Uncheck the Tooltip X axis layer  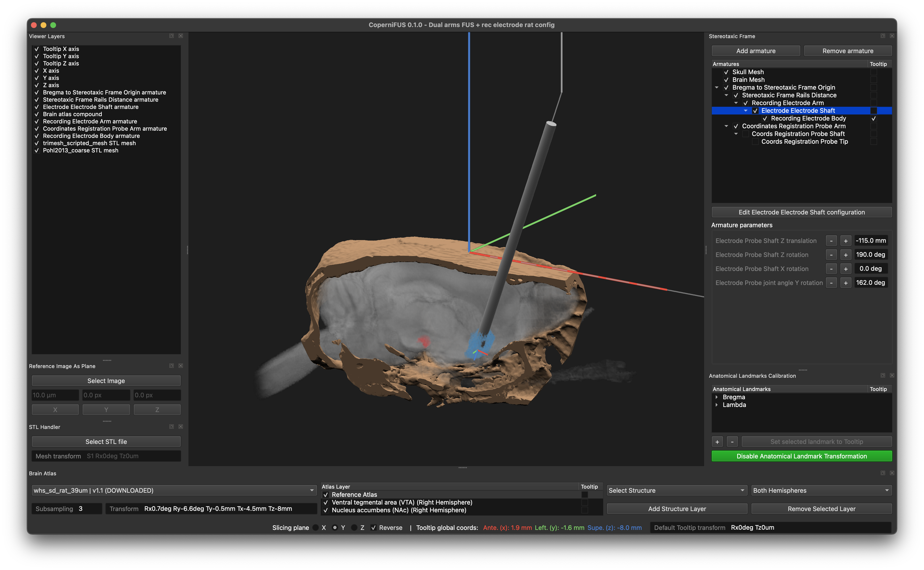click(36, 49)
